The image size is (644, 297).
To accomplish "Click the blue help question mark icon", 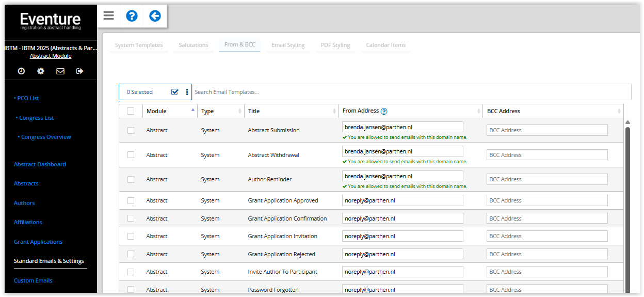I will (132, 16).
